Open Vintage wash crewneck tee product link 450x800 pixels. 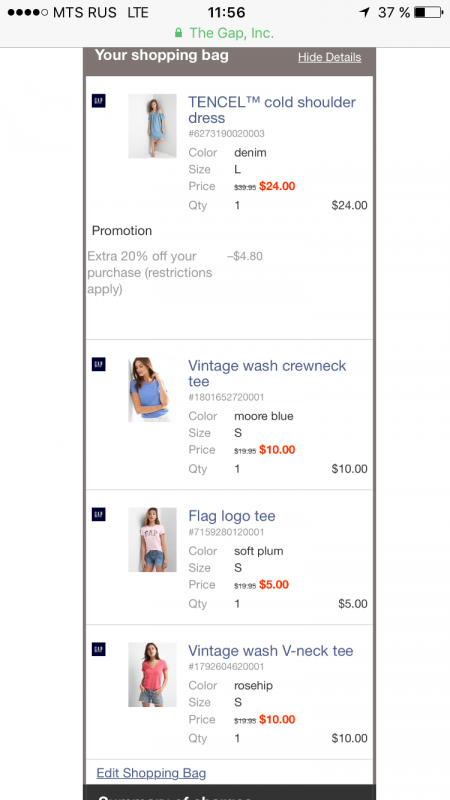tap(267, 373)
